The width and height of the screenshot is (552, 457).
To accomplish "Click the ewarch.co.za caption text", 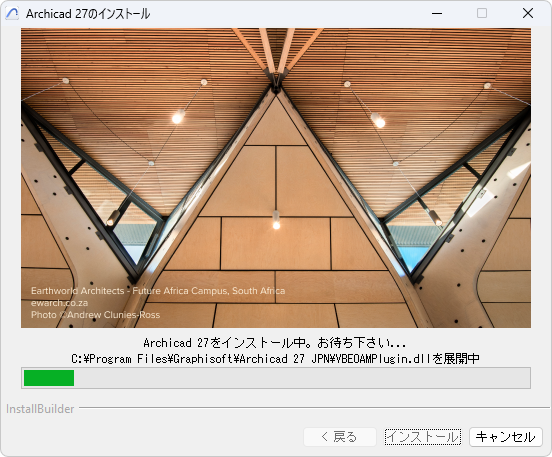I will 59,303.
